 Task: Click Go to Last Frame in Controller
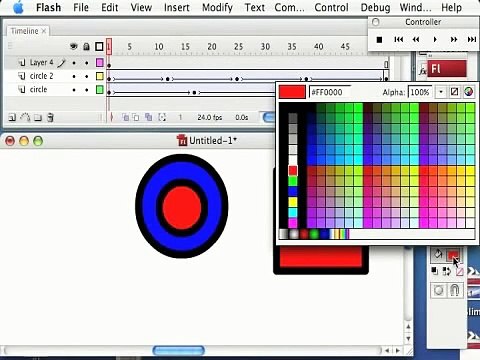(x=471, y=39)
